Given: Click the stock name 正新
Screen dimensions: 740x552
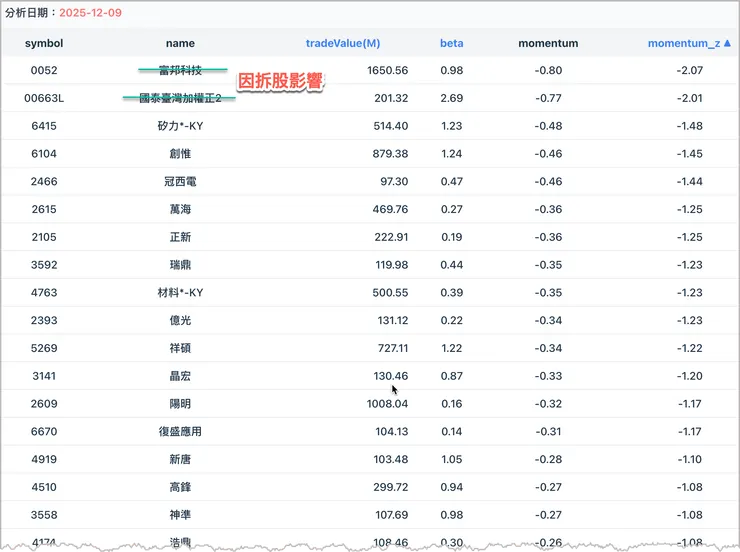Looking at the screenshot, I should click(180, 237).
